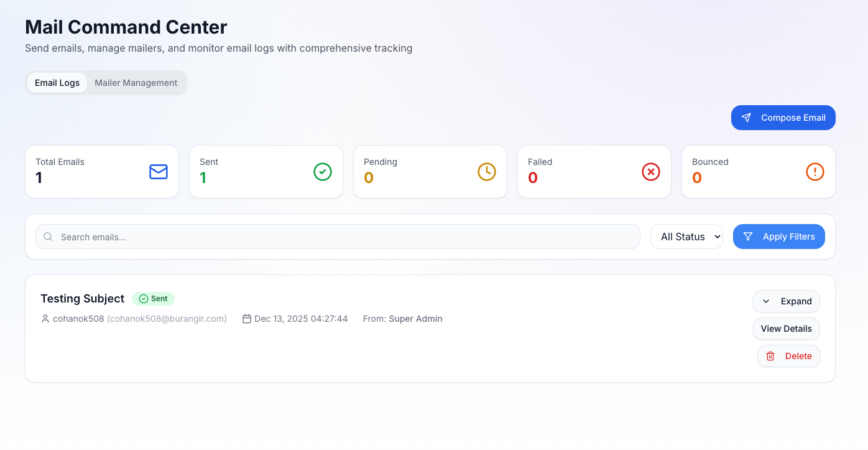Image resolution: width=868 pixels, height=450 pixels.
Task: Click the exclamation icon in Bounced card
Action: (x=815, y=172)
